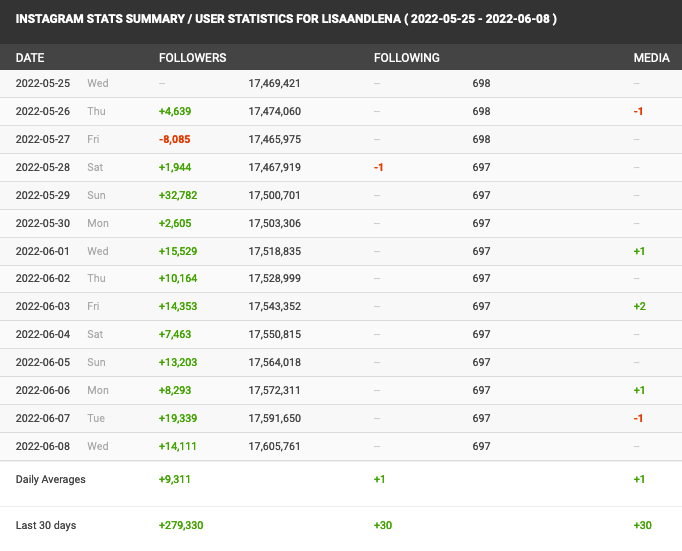Click follower total 17,591,650
The width and height of the screenshot is (682, 551).
(x=274, y=418)
